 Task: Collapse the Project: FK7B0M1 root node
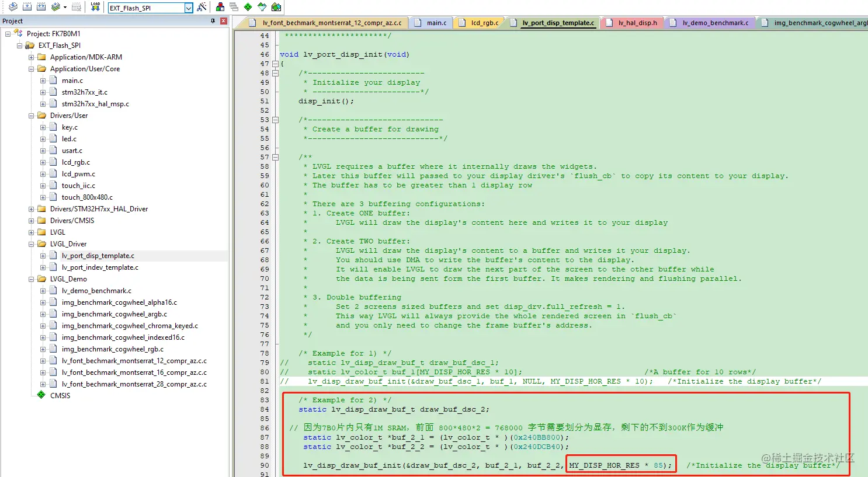[8, 34]
